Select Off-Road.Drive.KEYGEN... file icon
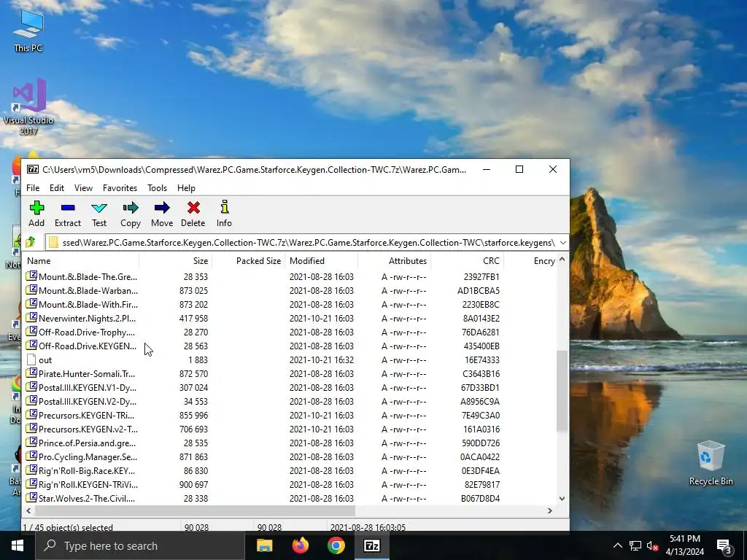Image resolution: width=747 pixels, height=560 pixels. (x=31, y=345)
